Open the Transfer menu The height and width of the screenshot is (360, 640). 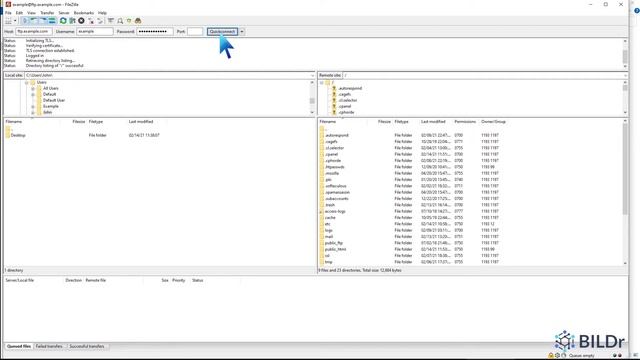click(x=47, y=13)
